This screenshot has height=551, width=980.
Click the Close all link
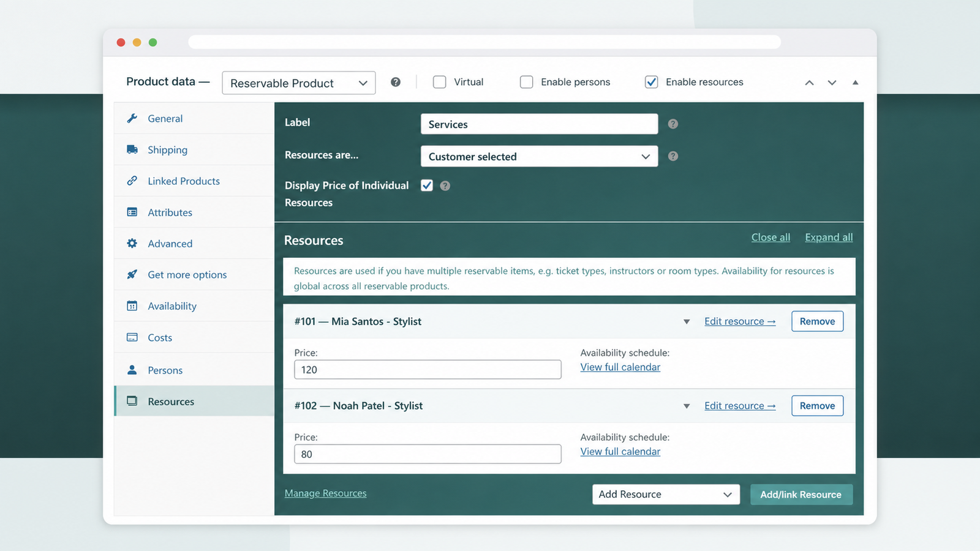point(771,238)
